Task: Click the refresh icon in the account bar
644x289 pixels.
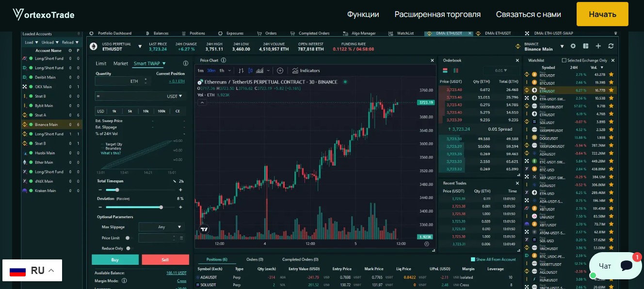Action: [611, 46]
